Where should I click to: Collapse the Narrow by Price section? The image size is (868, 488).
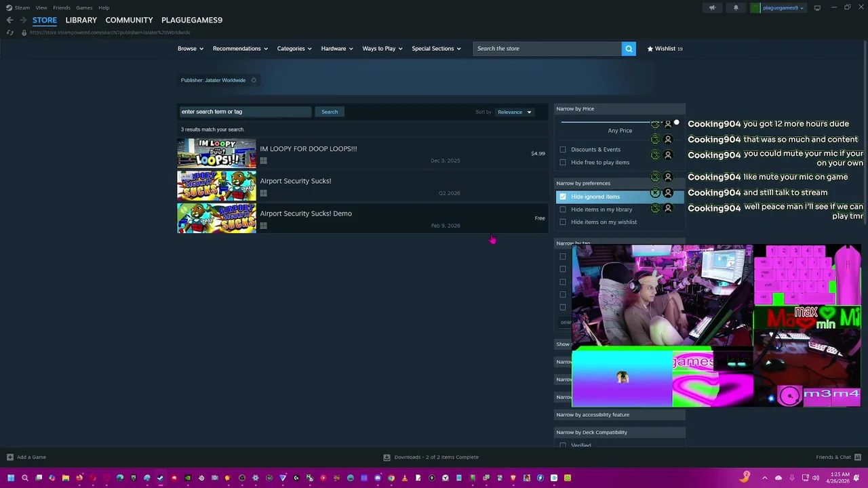[620, 108]
